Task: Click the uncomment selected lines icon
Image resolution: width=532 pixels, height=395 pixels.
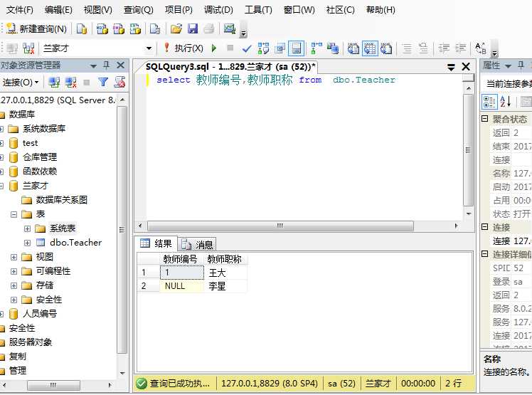Action: (423, 48)
